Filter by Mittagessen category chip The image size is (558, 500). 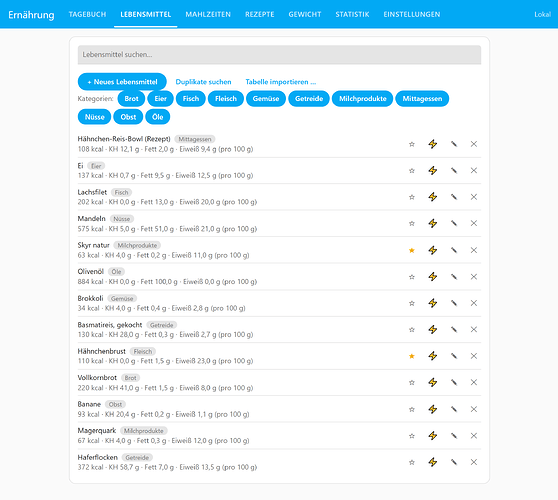tap(422, 99)
